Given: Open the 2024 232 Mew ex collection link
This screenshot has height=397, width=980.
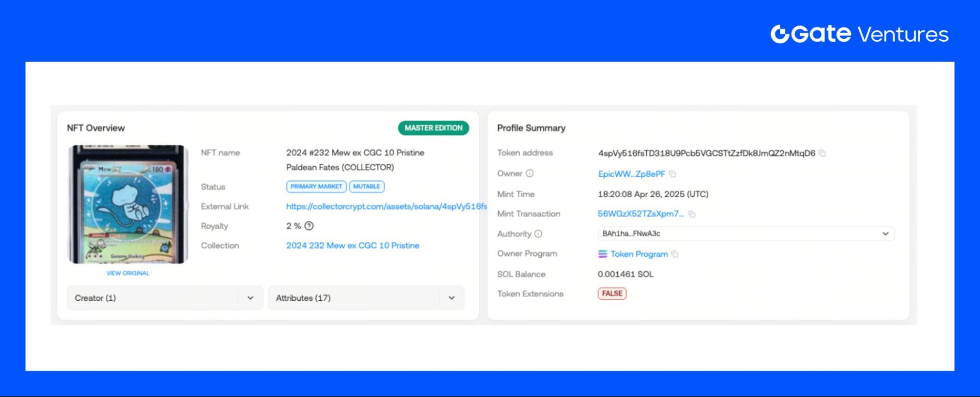Looking at the screenshot, I should point(352,245).
